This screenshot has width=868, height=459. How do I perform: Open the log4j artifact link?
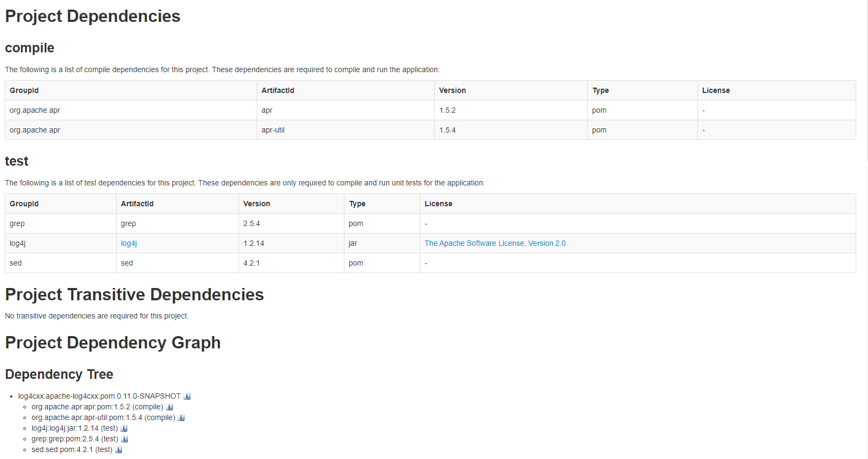tap(129, 243)
